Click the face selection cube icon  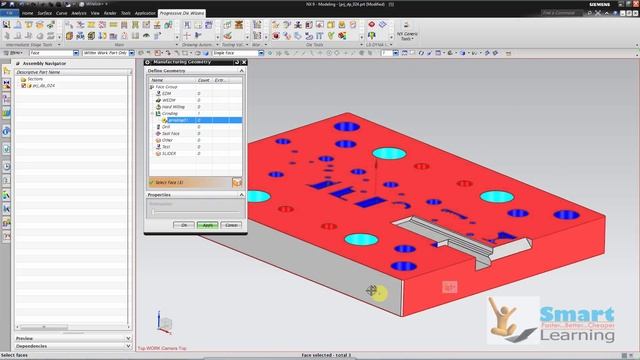[x=237, y=182]
